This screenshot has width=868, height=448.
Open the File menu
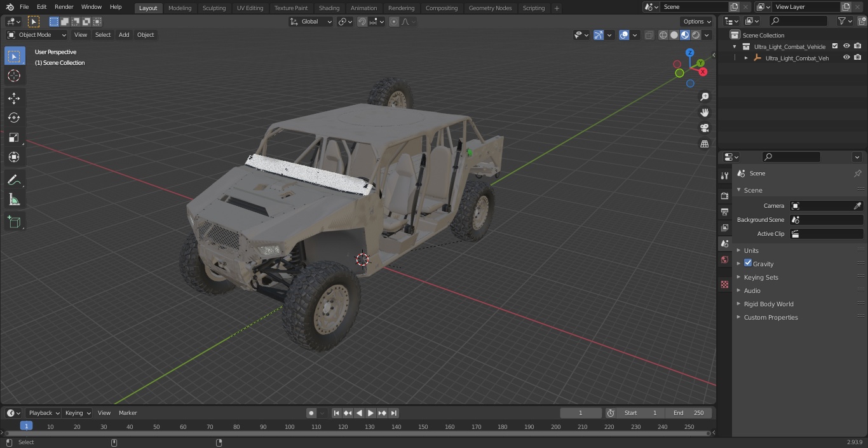coord(24,7)
